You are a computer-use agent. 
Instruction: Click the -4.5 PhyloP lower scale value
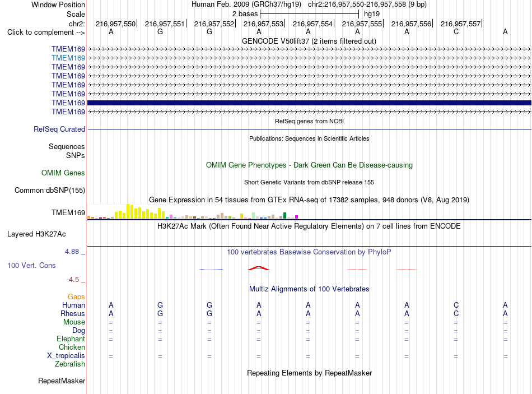(x=73, y=280)
